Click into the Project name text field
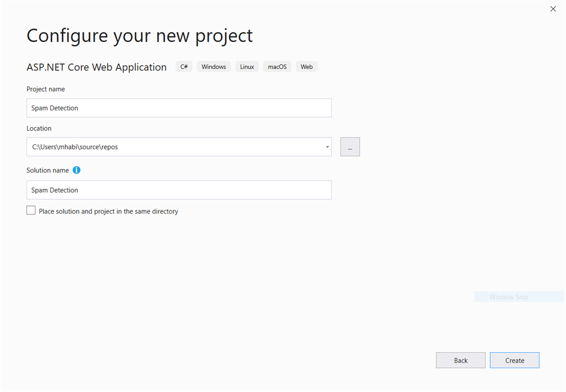The height and width of the screenshot is (392, 566). pos(179,108)
